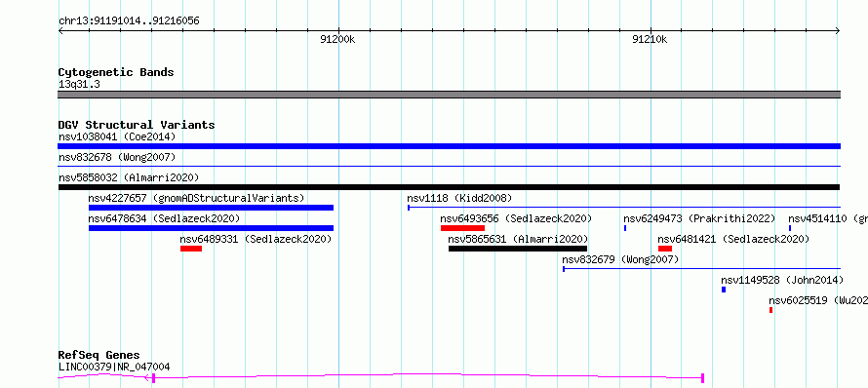Click the DGV Structural Variants track title
The image size is (868, 388).
(137, 125)
